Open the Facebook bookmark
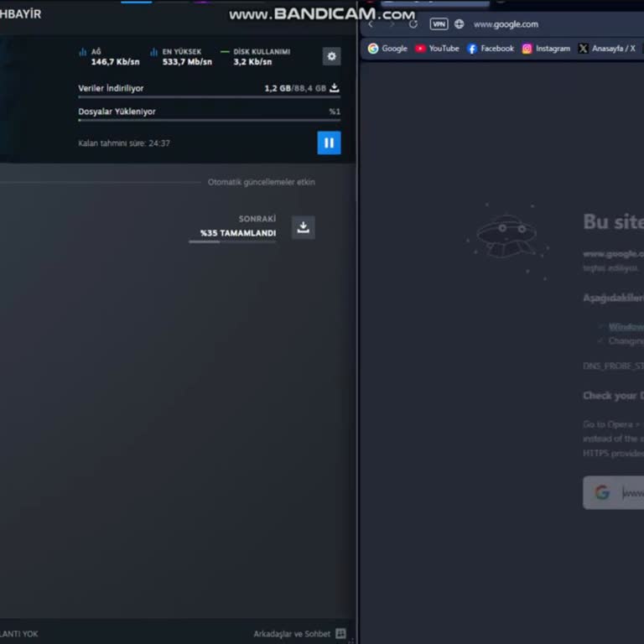Image resolution: width=644 pixels, height=644 pixels. pos(491,49)
